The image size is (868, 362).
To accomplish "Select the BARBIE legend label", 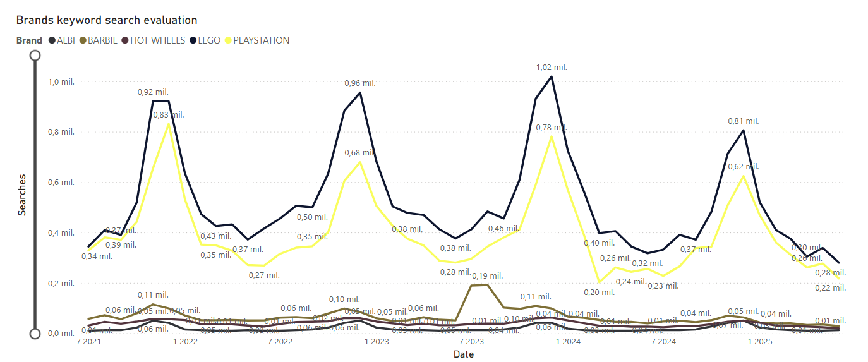I will coord(103,40).
